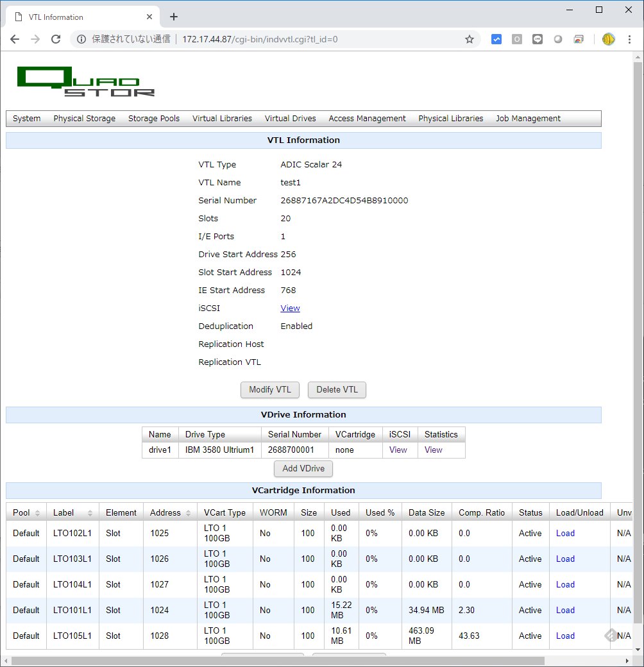
Task: Click the browser forward arrow
Action: coord(35,40)
